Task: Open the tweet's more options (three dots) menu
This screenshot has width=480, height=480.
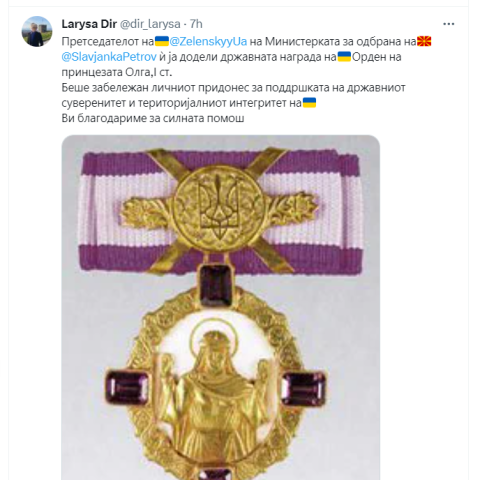Action: [448, 24]
